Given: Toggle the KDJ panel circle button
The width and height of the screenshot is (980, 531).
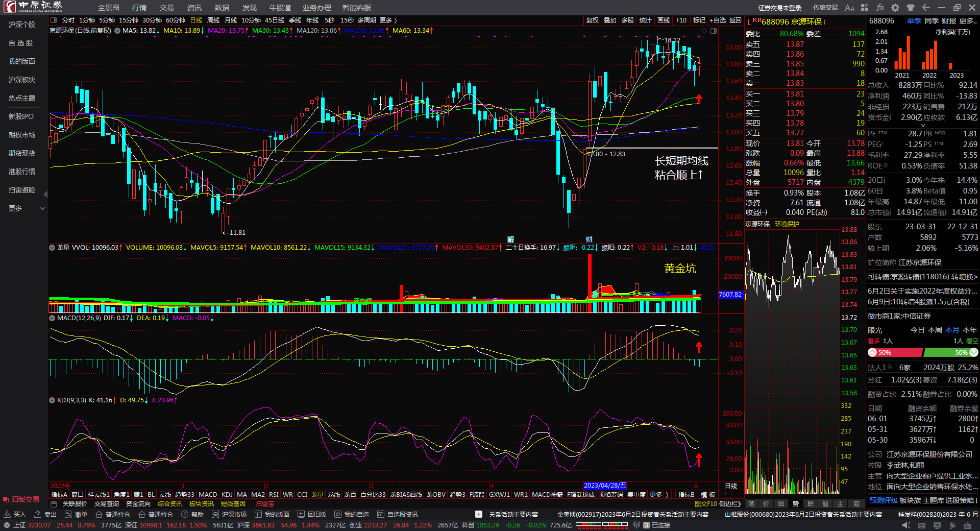Looking at the screenshot, I should (52, 400).
